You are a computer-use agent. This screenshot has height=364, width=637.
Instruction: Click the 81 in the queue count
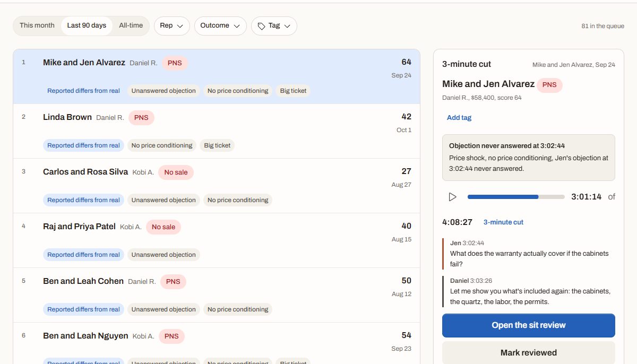pos(602,26)
